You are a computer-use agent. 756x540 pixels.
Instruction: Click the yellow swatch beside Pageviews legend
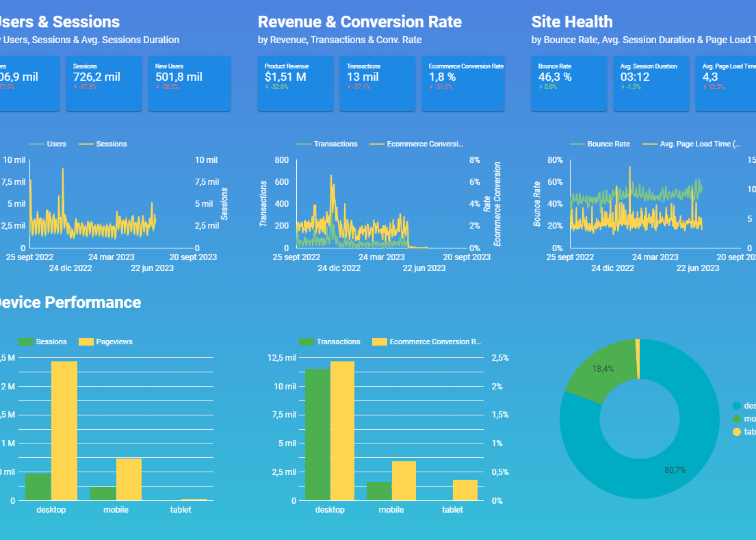pyautogui.click(x=86, y=342)
